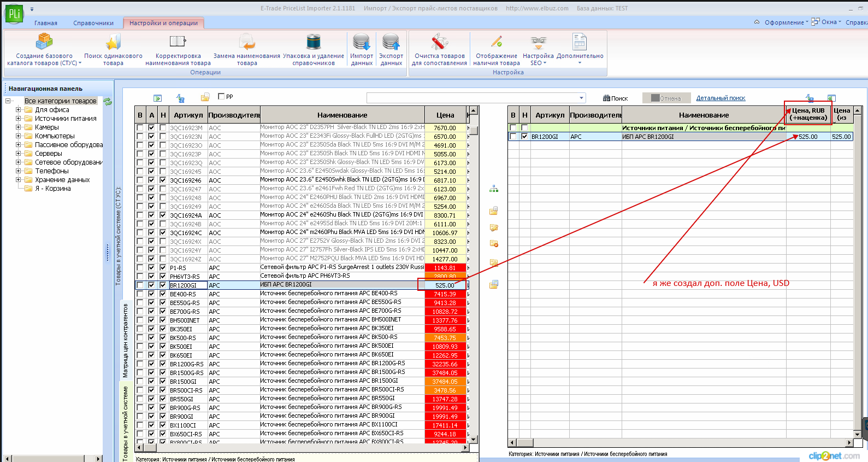Click the empty search input field
868x462 pixels.
472,98
